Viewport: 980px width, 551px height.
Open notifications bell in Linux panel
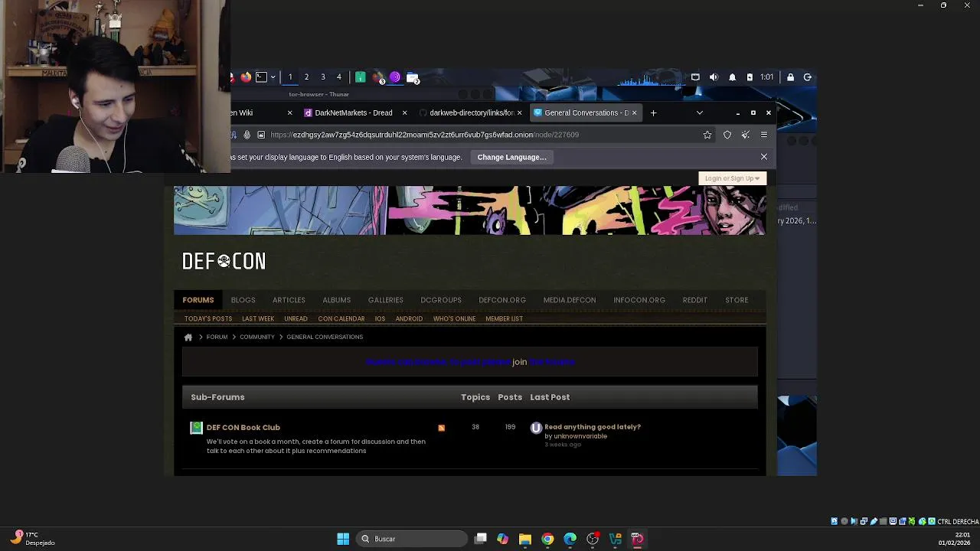tap(732, 77)
